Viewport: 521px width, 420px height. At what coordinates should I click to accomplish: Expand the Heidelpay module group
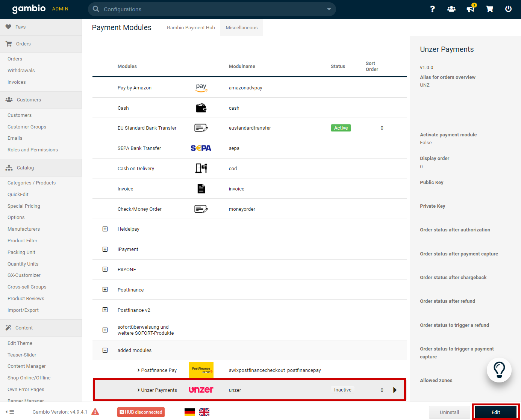pyautogui.click(x=105, y=229)
